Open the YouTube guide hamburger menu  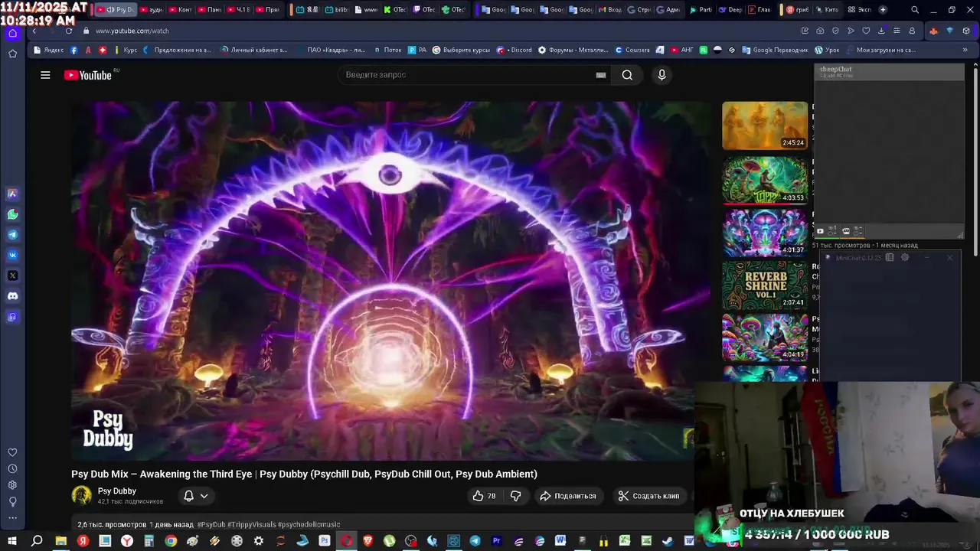click(x=45, y=75)
